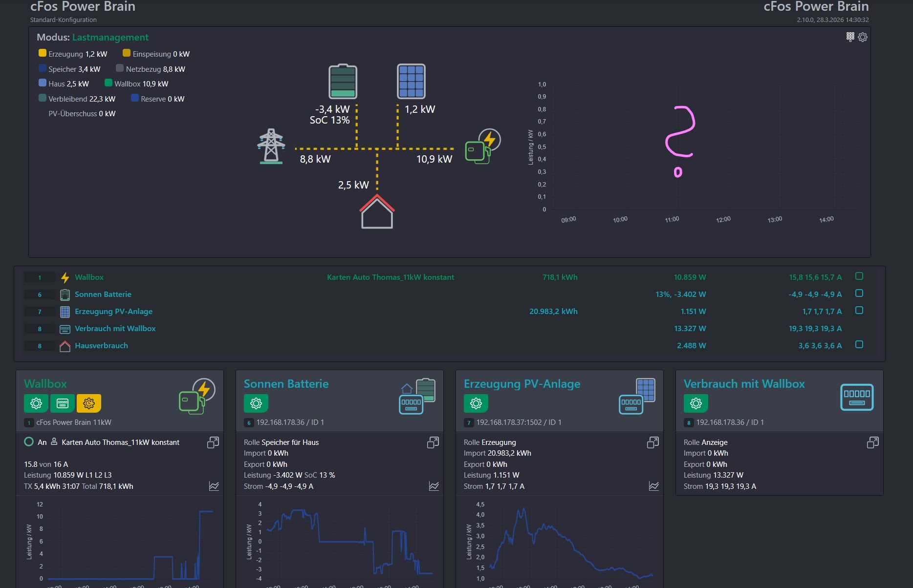Image resolution: width=913 pixels, height=588 pixels.
Task: Open the Erzeugung PV-Anlage link in device list
Action: (x=113, y=312)
